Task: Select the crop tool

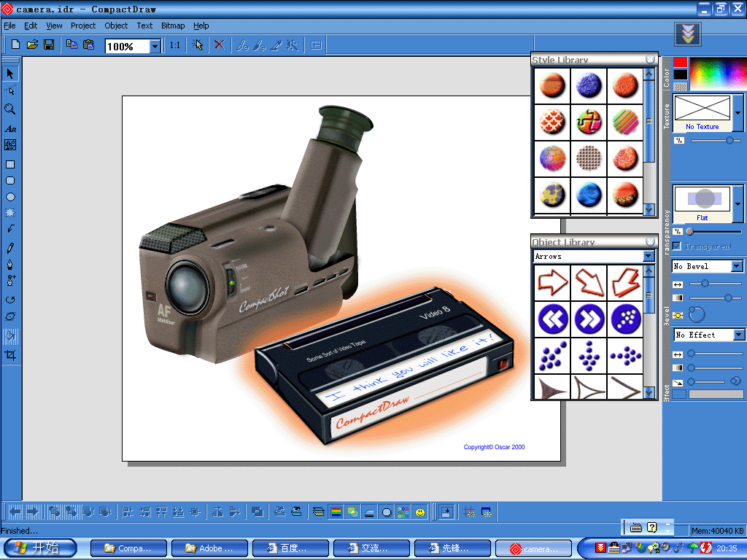Action: (x=10, y=355)
